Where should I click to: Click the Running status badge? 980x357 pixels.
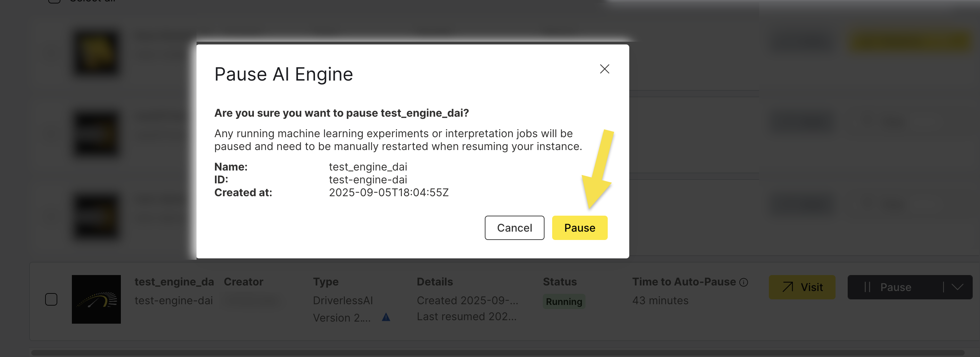click(x=564, y=301)
